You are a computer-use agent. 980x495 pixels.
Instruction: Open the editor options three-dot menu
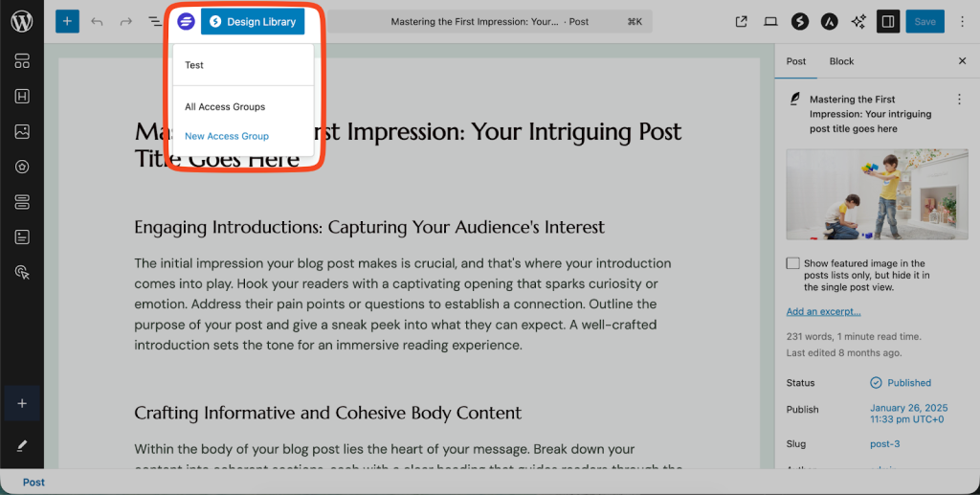(962, 21)
